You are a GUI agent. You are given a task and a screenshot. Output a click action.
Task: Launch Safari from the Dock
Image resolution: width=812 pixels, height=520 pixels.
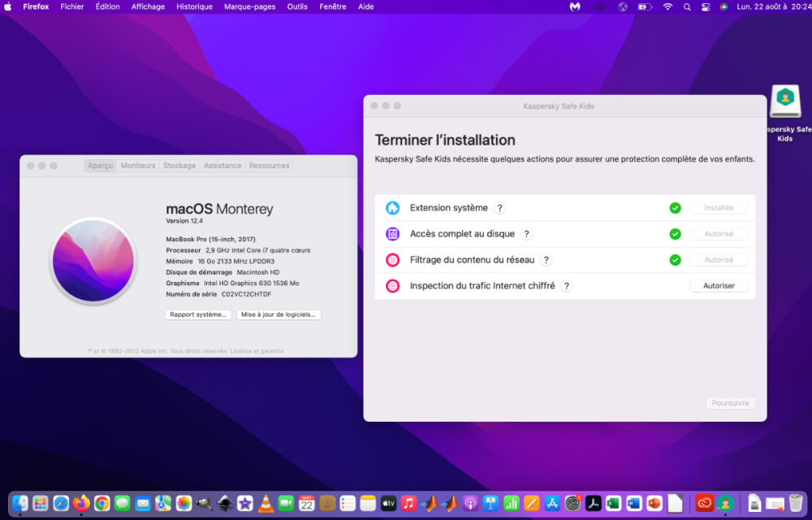61,503
